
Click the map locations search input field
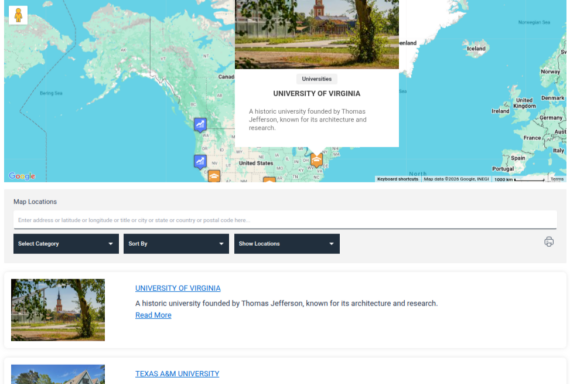click(285, 220)
